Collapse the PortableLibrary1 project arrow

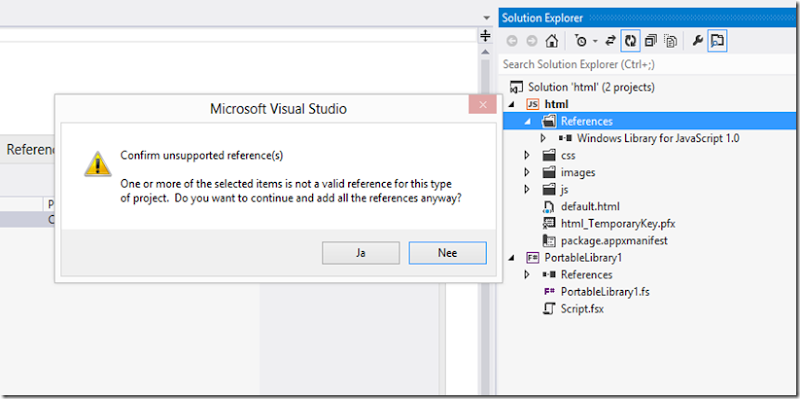pyautogui.click(x=512, y=258)
